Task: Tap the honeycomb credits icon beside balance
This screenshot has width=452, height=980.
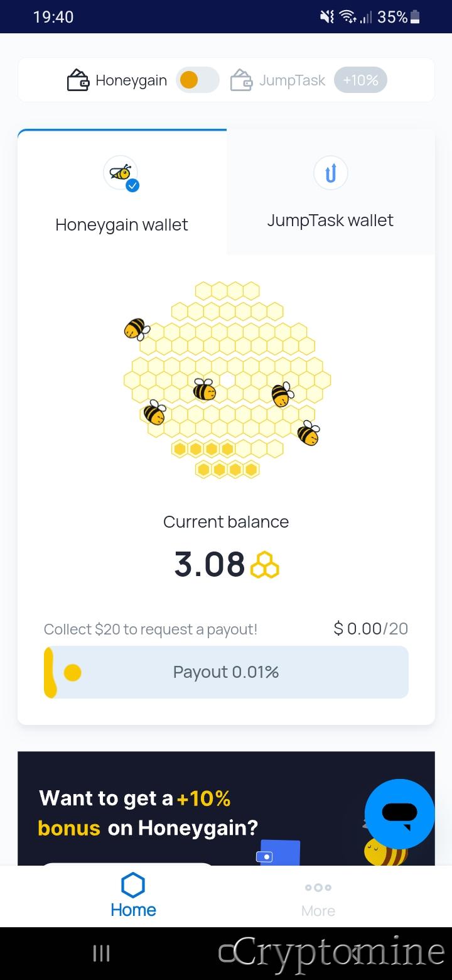Action: point(264,565)
